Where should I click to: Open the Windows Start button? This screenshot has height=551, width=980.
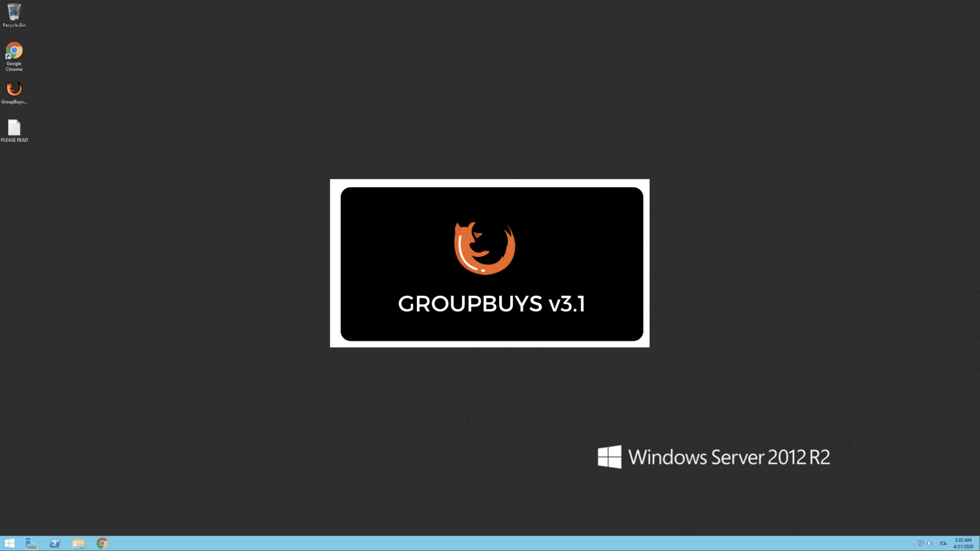click(10, 543)
